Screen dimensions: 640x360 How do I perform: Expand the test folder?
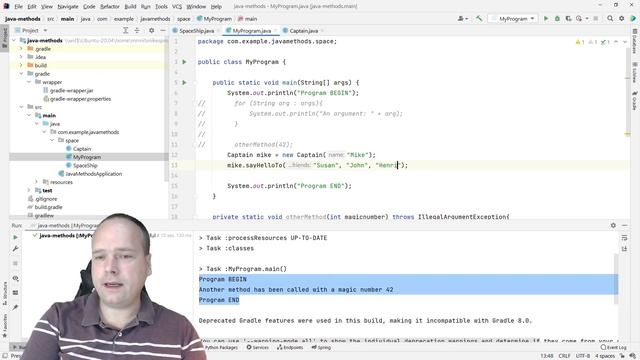coord(29,190)
